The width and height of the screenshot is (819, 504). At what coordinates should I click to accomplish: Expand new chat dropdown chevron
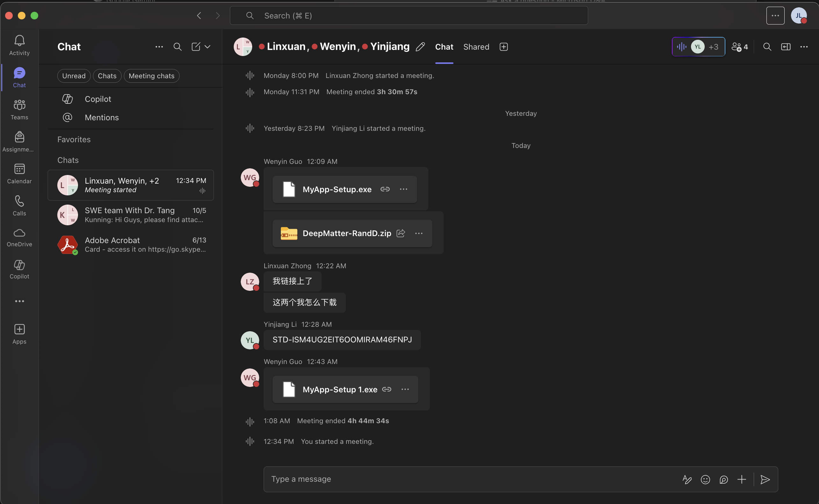[x=208, y=47]
